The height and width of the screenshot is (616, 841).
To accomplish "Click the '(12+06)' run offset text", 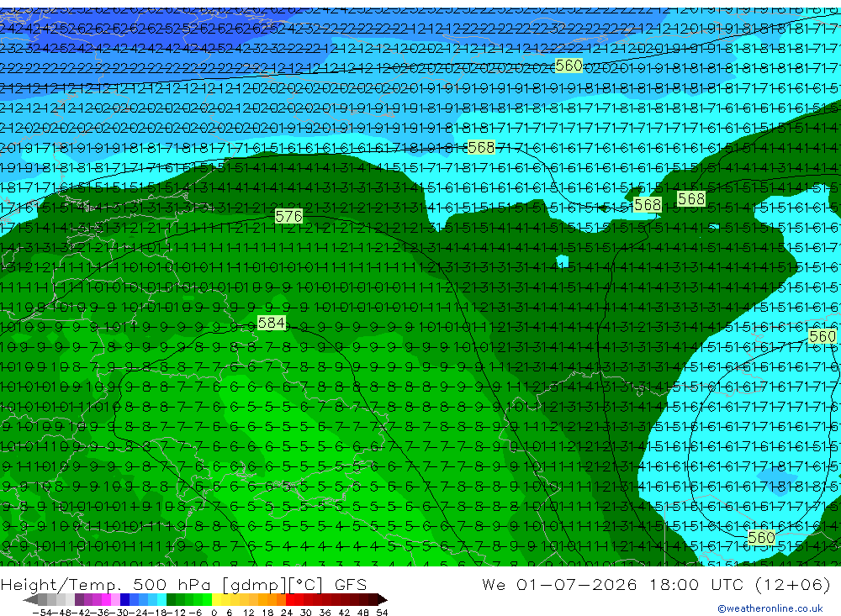I will [793, 584].
